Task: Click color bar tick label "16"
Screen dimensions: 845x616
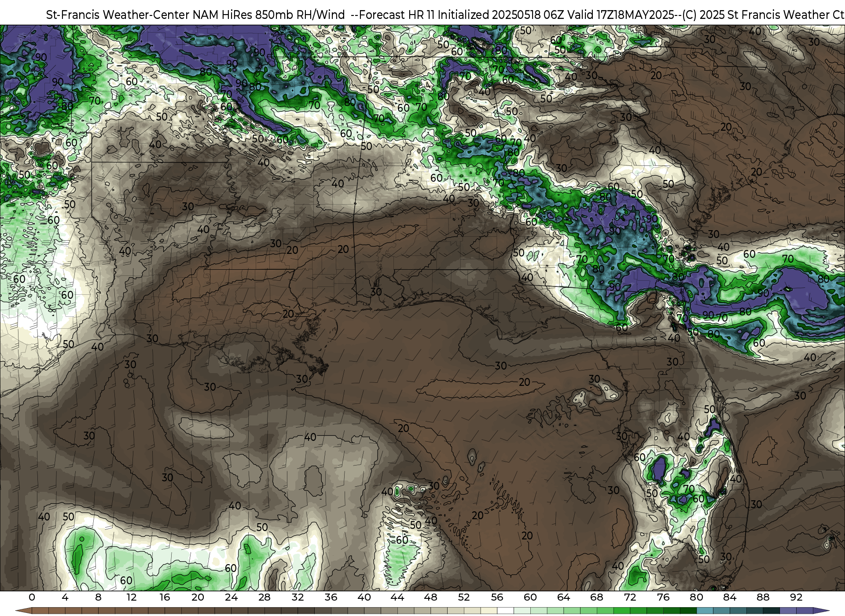Action: 165,597
